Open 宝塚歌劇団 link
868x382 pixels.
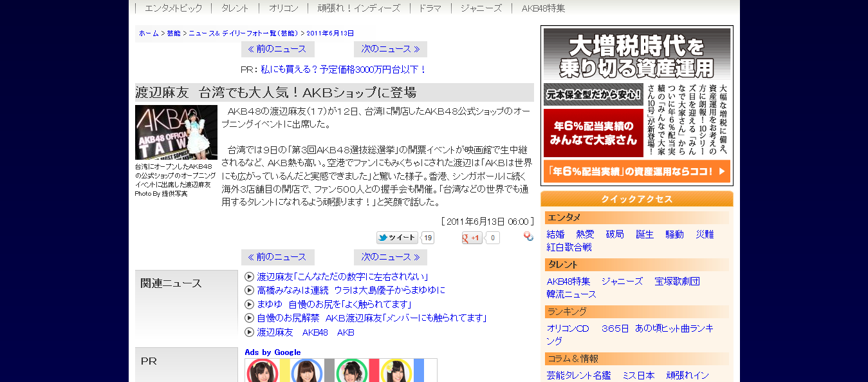click(677, 282)
